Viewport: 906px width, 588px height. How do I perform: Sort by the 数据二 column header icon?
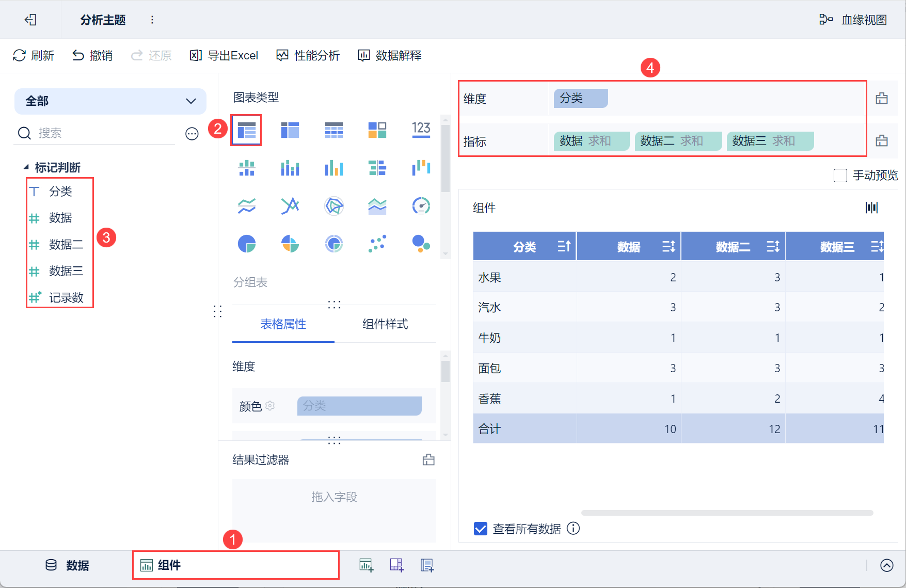pos(773,246)
